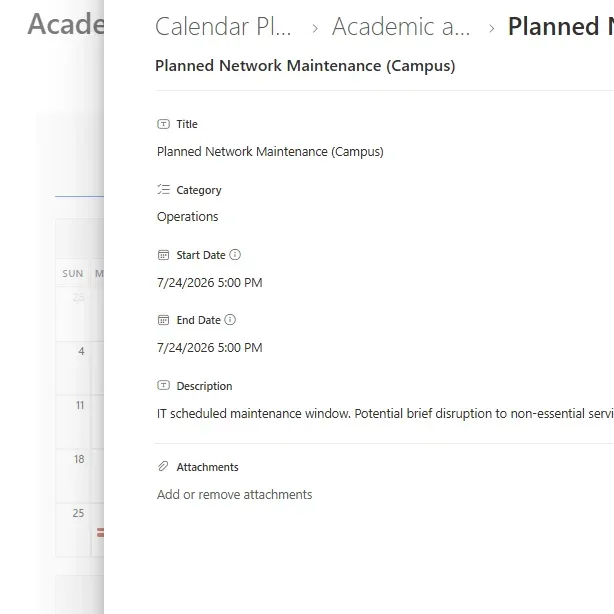Viewport: 614px width, 614px height.
Task: Open the Academic a... breadcrumb link
Action: [401, 27]
